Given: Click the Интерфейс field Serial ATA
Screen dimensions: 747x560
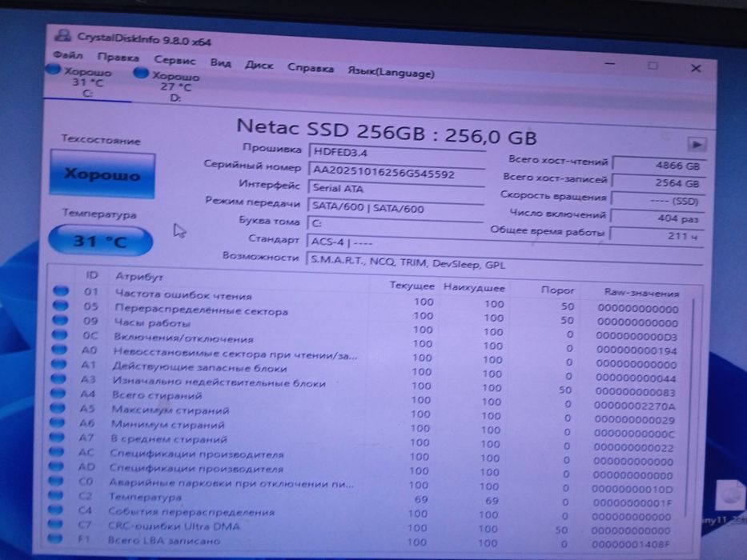Looking at the screenshot, I should pyautogui.click(x=396, y=189).
